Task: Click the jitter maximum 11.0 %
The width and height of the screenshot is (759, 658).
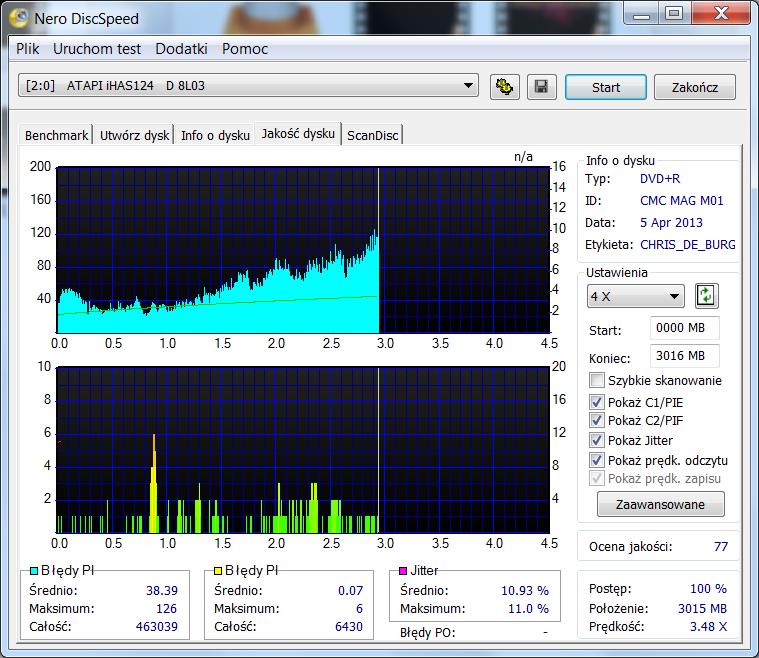Action: pos(528,609)
